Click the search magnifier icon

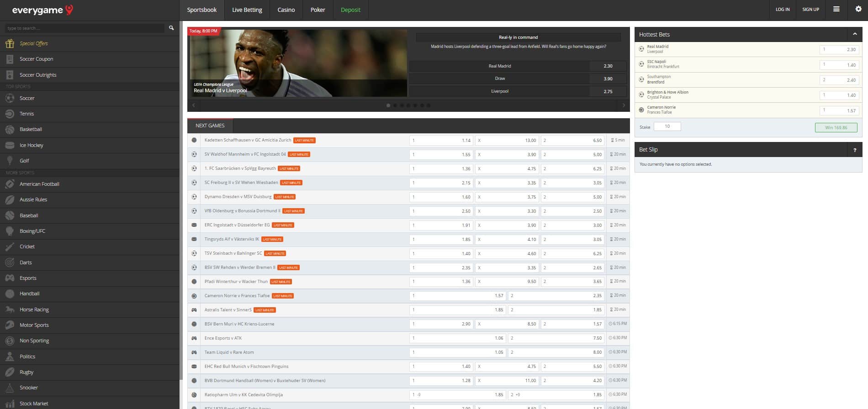[x=171, y=28]
